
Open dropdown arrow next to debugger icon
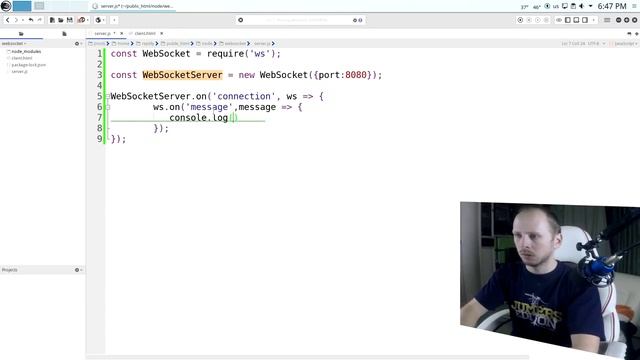pyautogui.click(x=88, y=20)
